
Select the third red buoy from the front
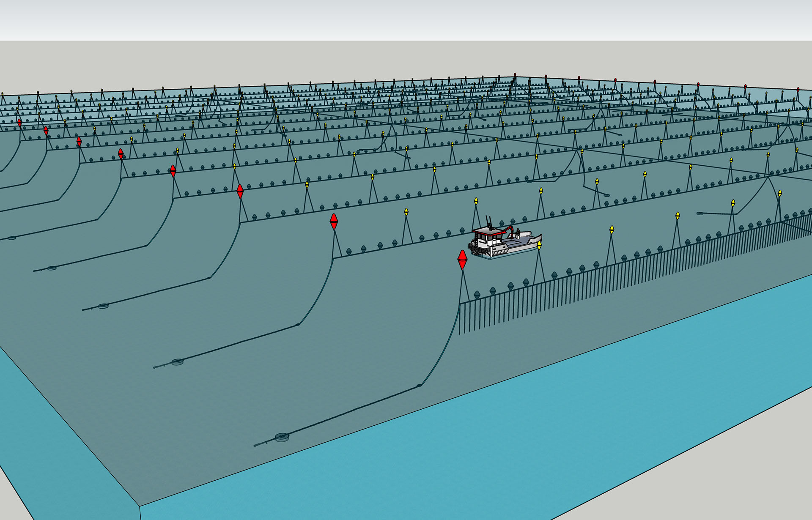[x=240, y=191]
